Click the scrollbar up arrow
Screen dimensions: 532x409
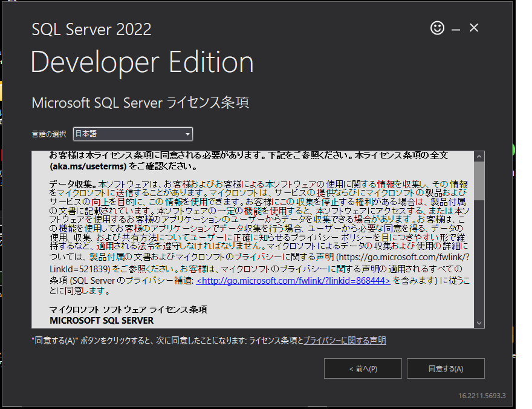pos(479,155)
